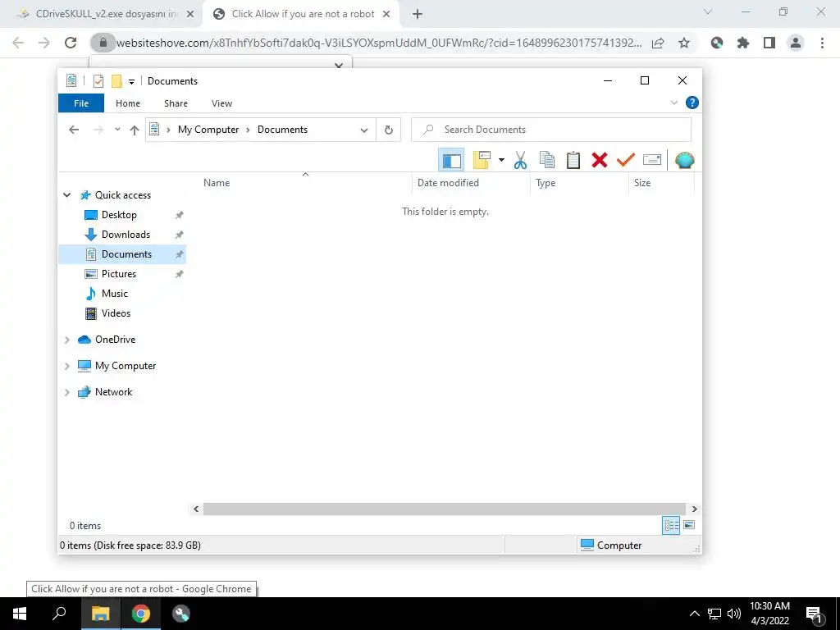Open recent locations dropdown arrow
This screenshot has width=840, height=630.
coord(117,130)
